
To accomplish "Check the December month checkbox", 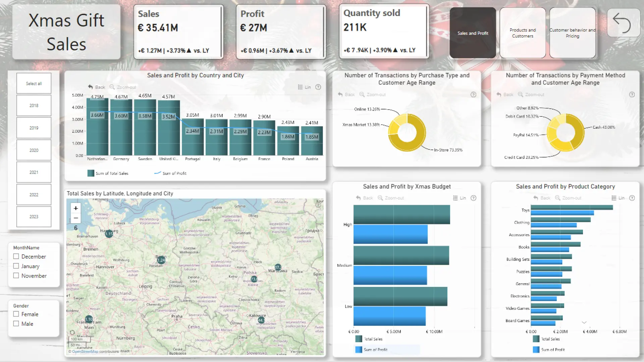I will point(16,256).
